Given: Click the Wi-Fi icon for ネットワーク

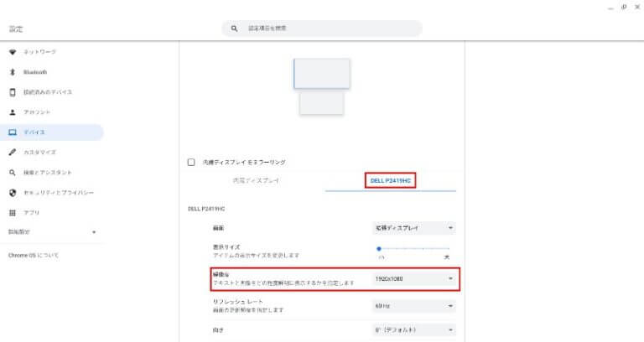Looking at the screenshot, I should click(x=13, y=52).
